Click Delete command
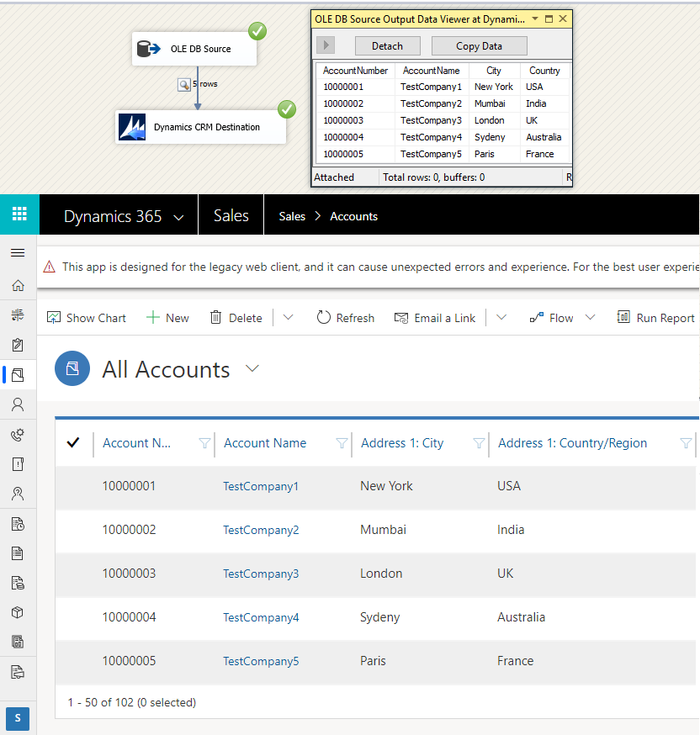 tap(236, 318)
